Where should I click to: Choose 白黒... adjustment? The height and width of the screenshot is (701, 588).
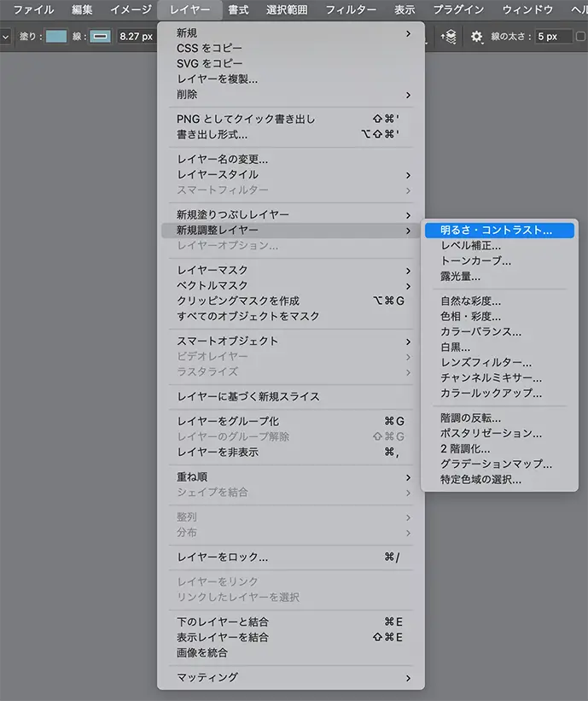point(499,347)
